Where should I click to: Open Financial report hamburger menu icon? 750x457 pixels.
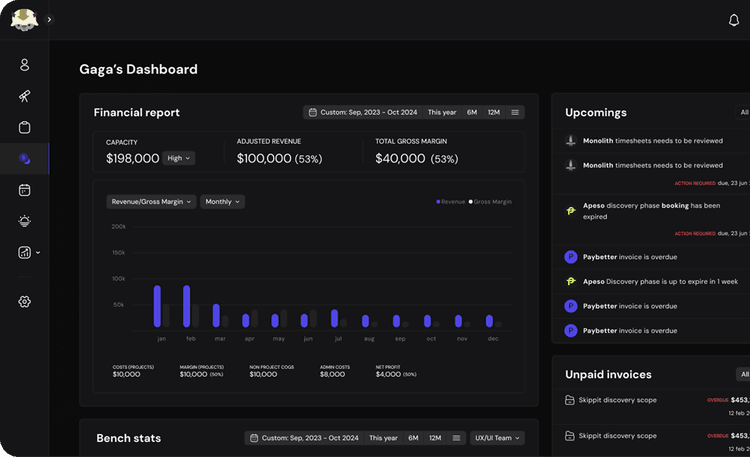[515, 112]
